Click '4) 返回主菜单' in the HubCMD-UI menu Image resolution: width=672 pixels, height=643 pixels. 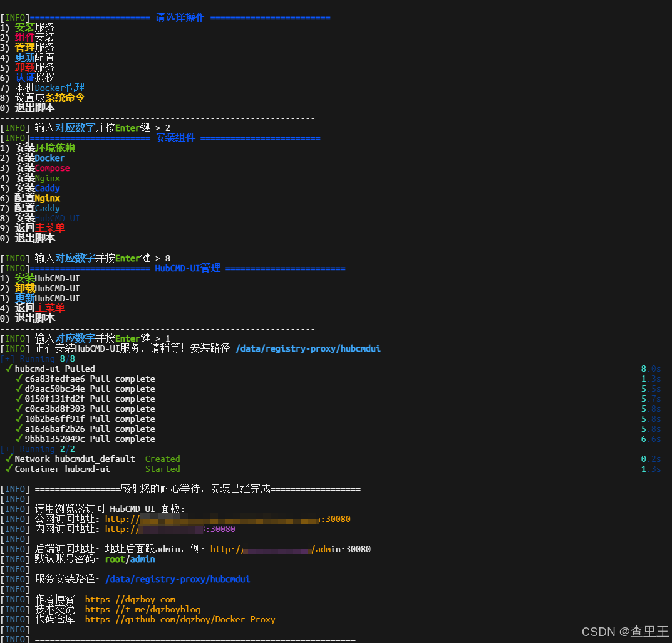click(x=33, y=308)
